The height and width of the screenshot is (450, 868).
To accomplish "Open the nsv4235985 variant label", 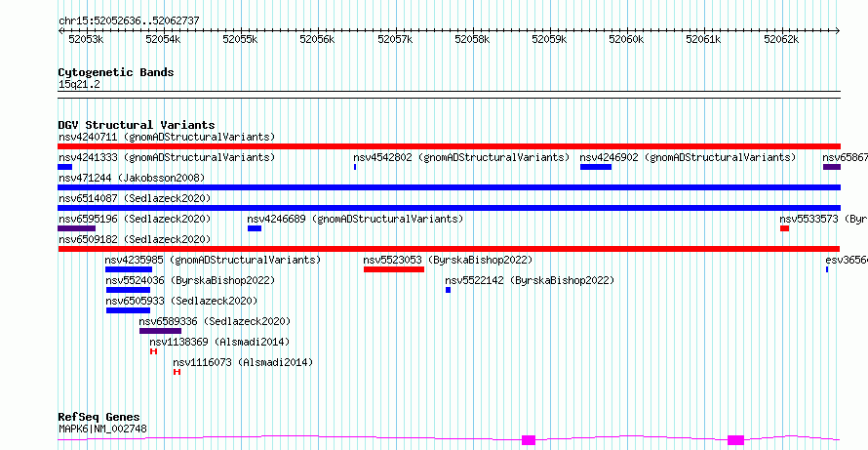I will coord(214,260).
